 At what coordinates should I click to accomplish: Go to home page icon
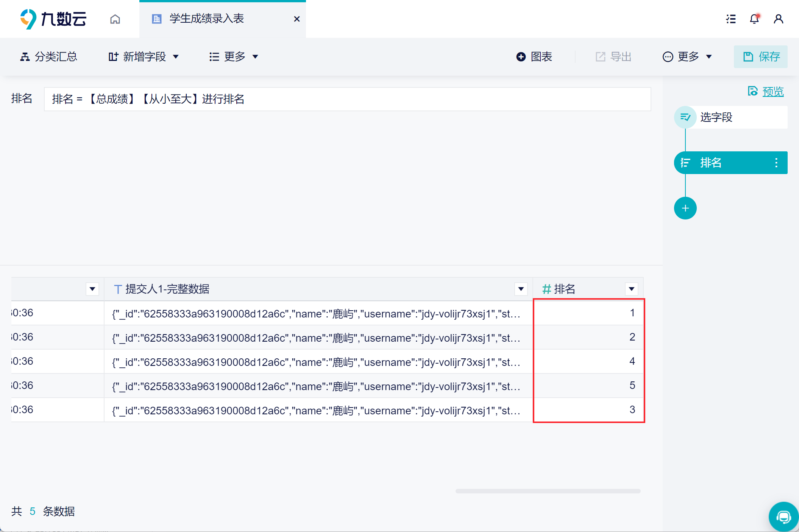coord(115,19)
